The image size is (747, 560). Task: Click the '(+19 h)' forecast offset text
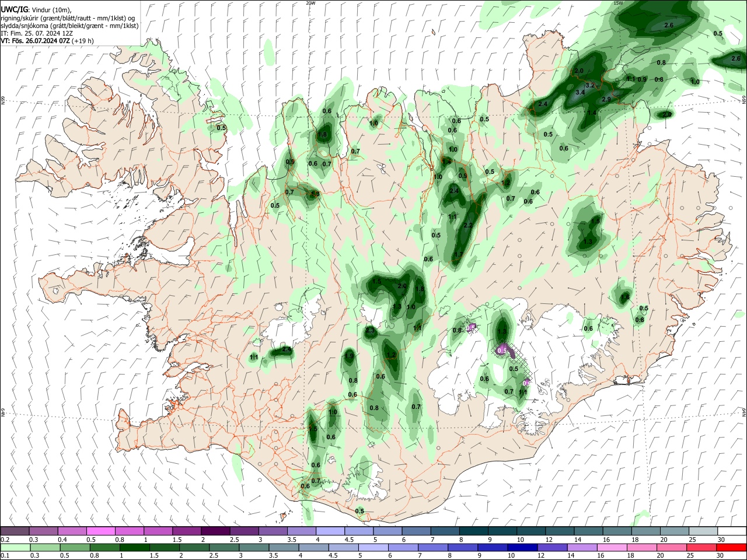[83, 41]
